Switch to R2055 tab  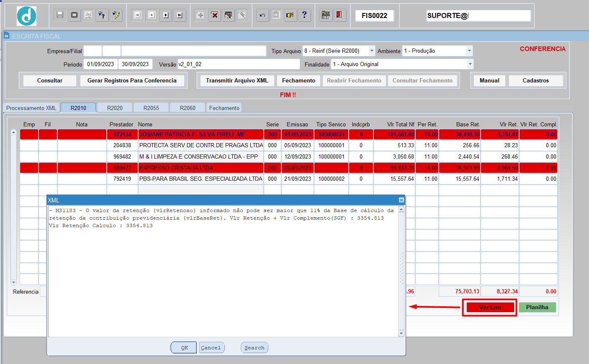tap(151, 108)
